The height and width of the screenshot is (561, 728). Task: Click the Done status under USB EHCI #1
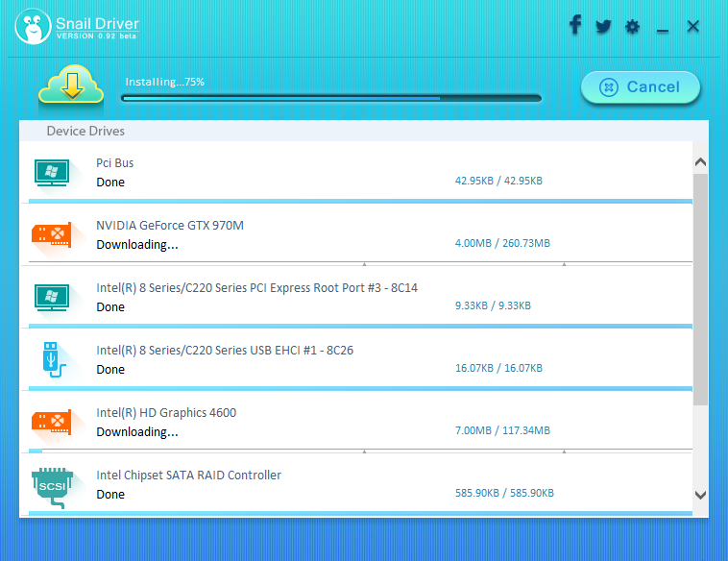pos(110,370)
